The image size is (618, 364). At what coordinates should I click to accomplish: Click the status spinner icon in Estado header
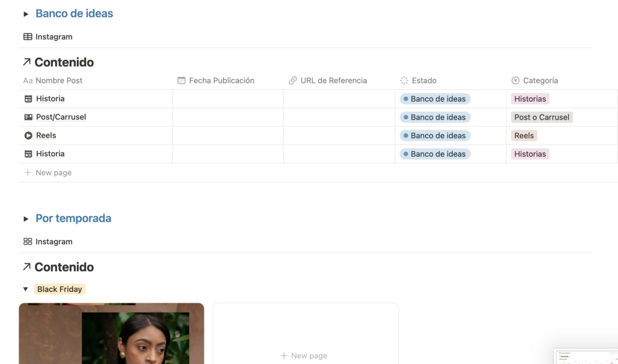pos(404,81)
